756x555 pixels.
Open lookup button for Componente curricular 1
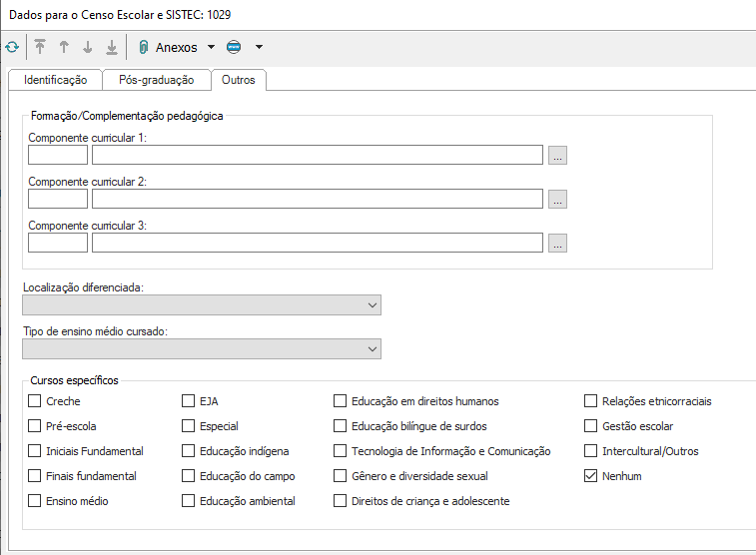point(557,155)
